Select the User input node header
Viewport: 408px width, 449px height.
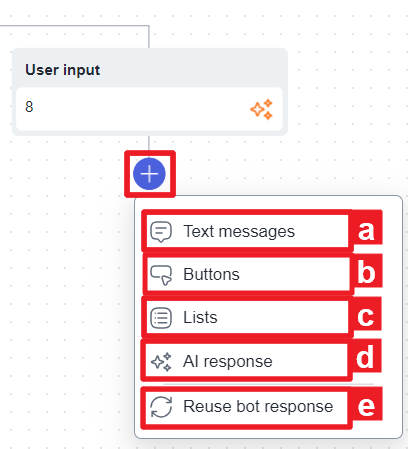pyautogui.click(x=150, y=70)
